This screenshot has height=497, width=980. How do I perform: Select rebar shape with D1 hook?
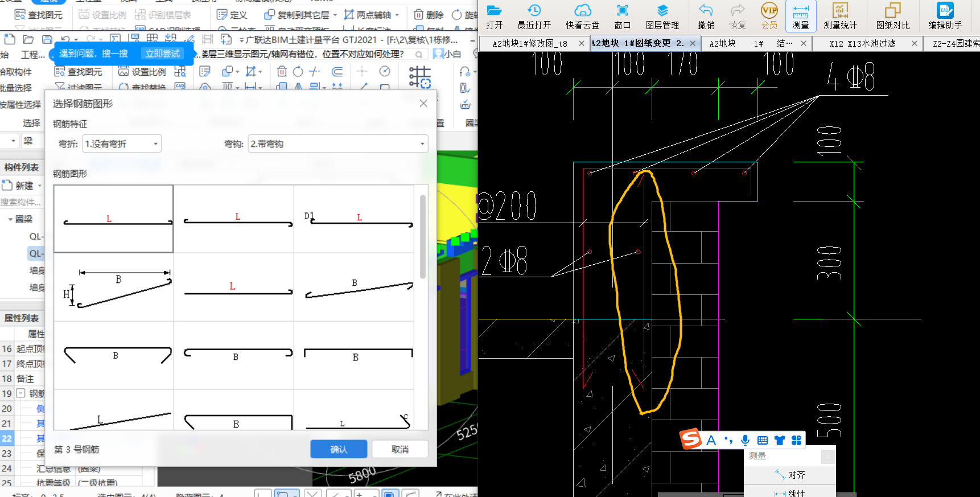(353, 219)
